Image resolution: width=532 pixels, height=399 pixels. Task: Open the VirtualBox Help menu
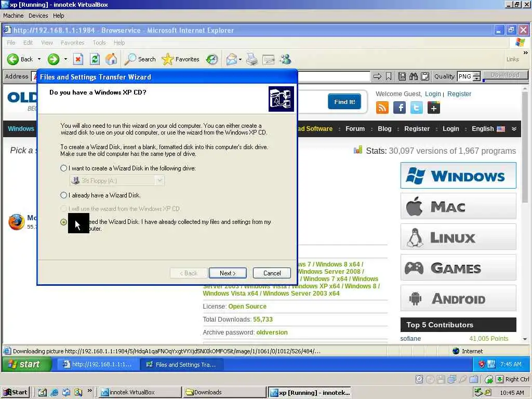tap(58, 16)
